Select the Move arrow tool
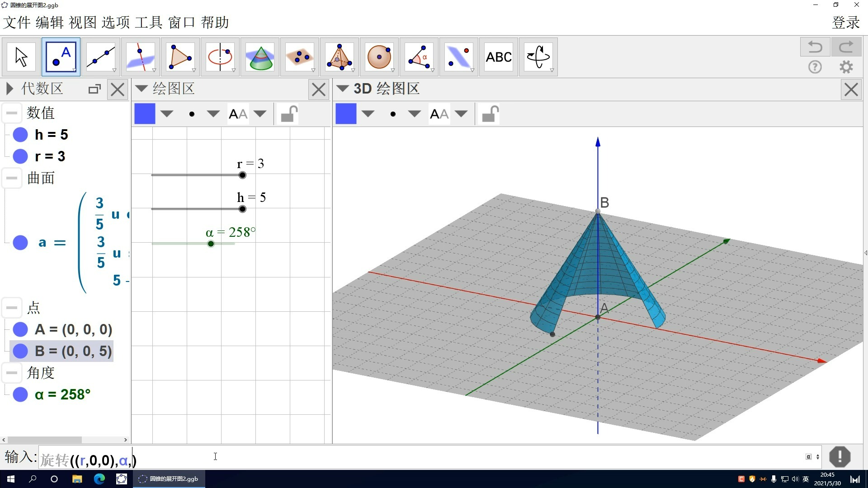The height and width of the screenshot is (488, 868). (x=21, y=57)
